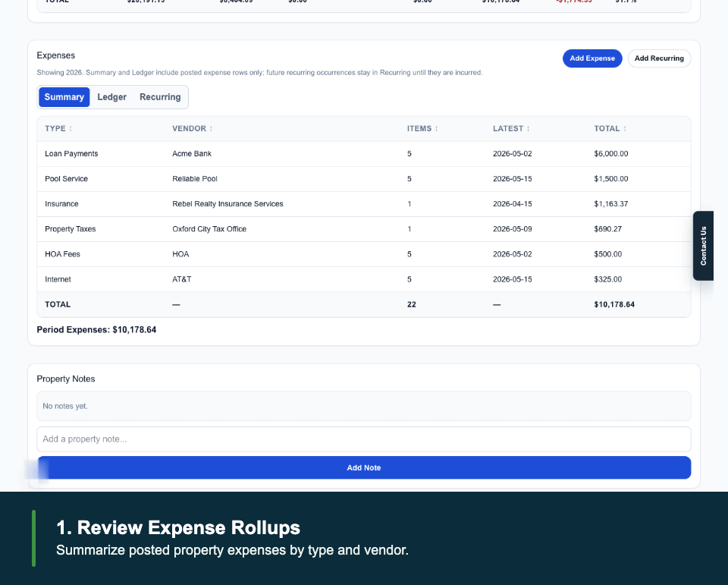Switch to the Ledger tab
The image size is (728, 585).
(112, 97)
